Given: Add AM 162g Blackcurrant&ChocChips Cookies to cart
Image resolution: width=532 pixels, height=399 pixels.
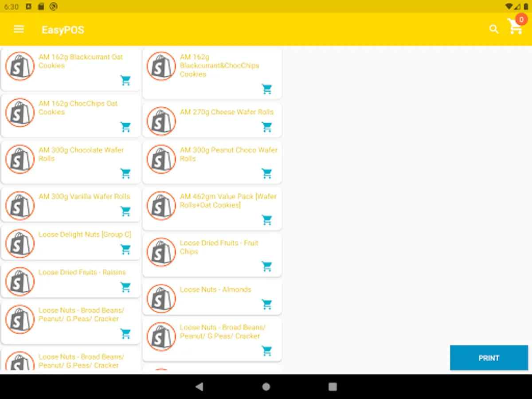Looking at the screenshot, I should tap(267, 89).
